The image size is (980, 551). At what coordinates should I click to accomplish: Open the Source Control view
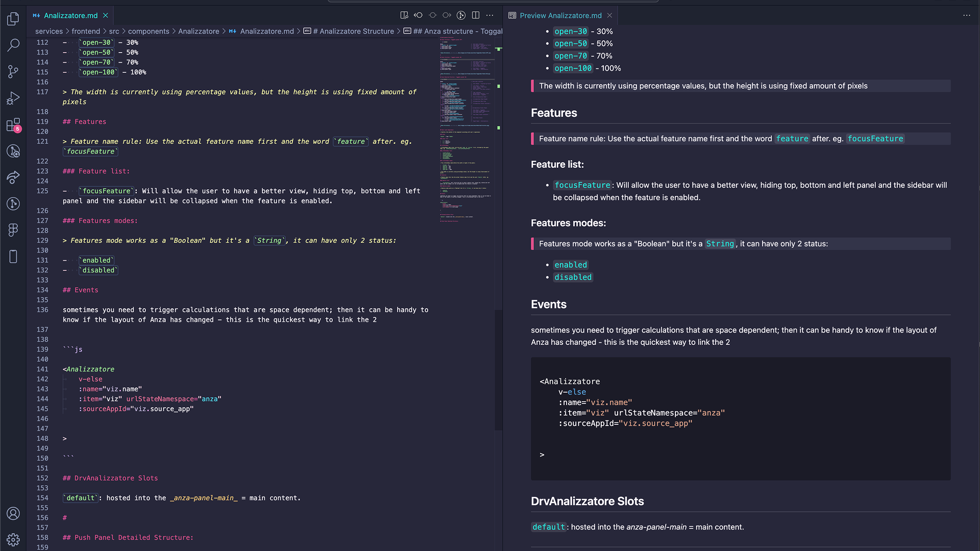[13, 72]
